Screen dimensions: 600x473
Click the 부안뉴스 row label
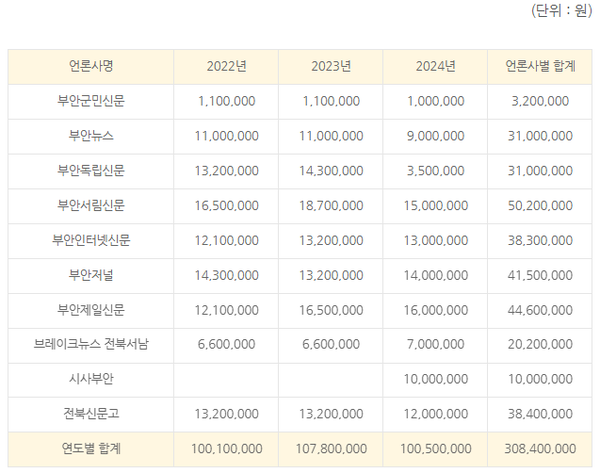[91, 136]
